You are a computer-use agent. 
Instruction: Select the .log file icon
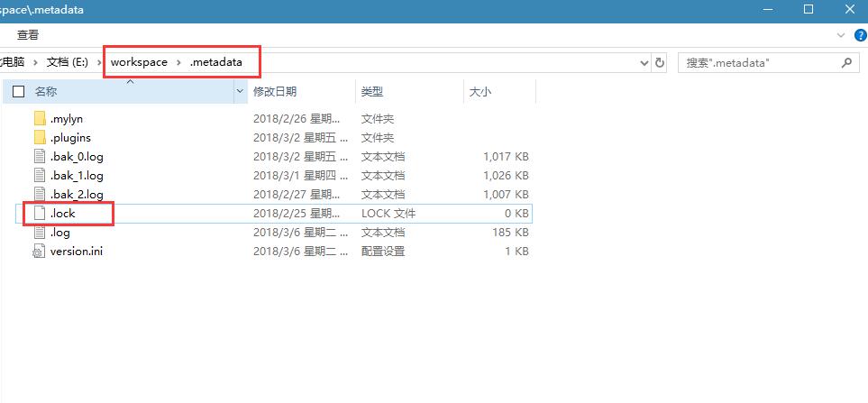[40, 233]
